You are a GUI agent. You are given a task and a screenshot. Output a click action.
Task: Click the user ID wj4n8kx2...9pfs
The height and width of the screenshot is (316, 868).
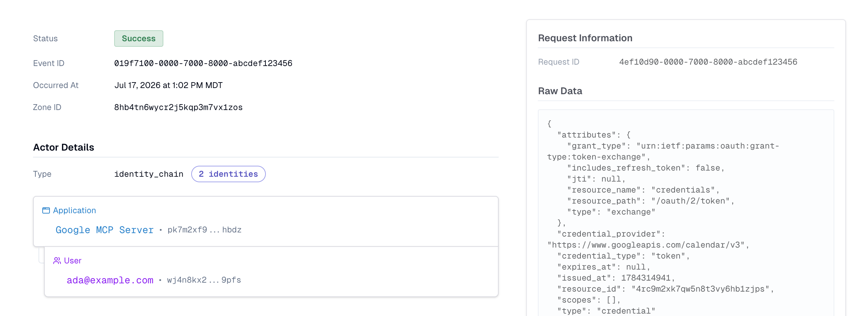click(x=204, y=280)
